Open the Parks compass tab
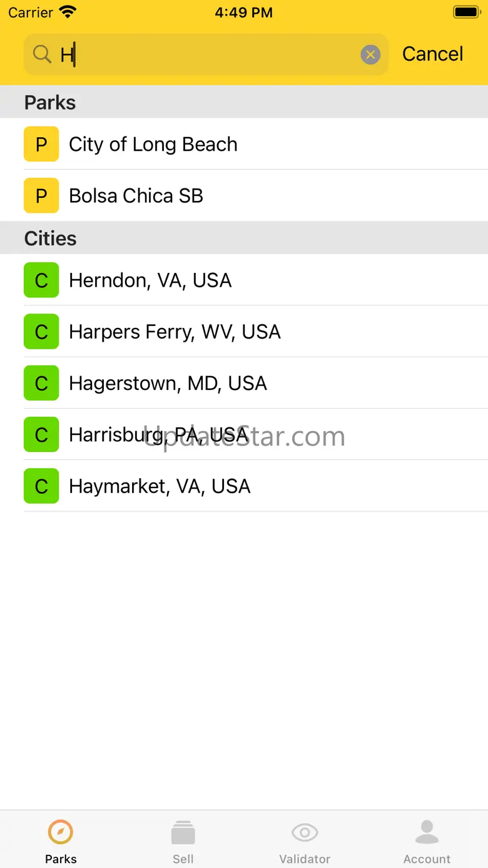The height and width of the screenshot is (868, 488). tap(61, 840)
